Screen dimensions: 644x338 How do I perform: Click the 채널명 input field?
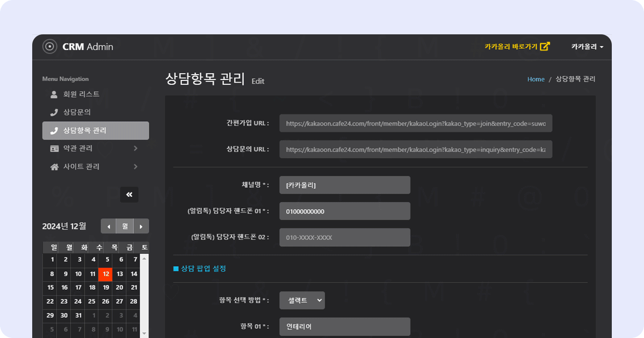tap(345, 185)
